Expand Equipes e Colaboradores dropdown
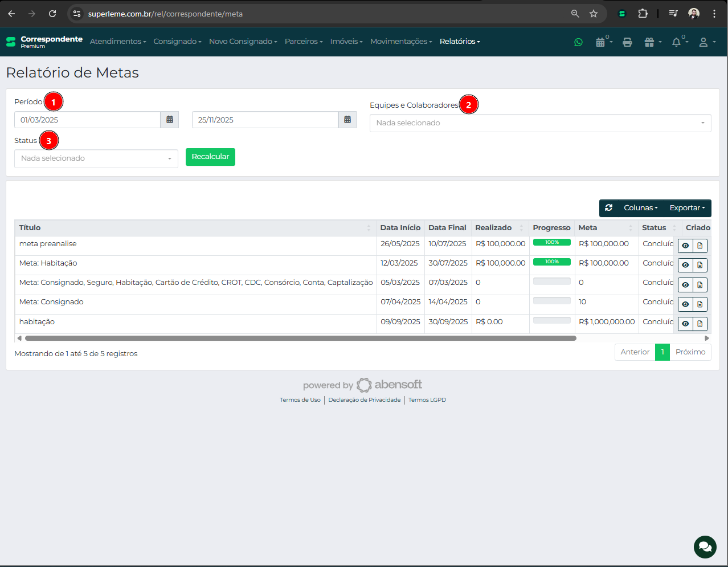The height and width of the screenshot is (567, 728). point(540,123)
